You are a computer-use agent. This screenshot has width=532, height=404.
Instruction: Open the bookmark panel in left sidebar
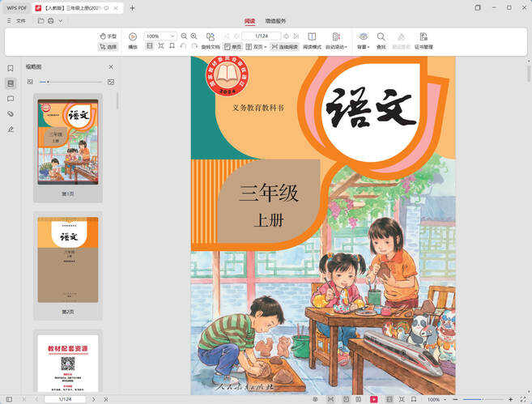click(x=11, y=69)
